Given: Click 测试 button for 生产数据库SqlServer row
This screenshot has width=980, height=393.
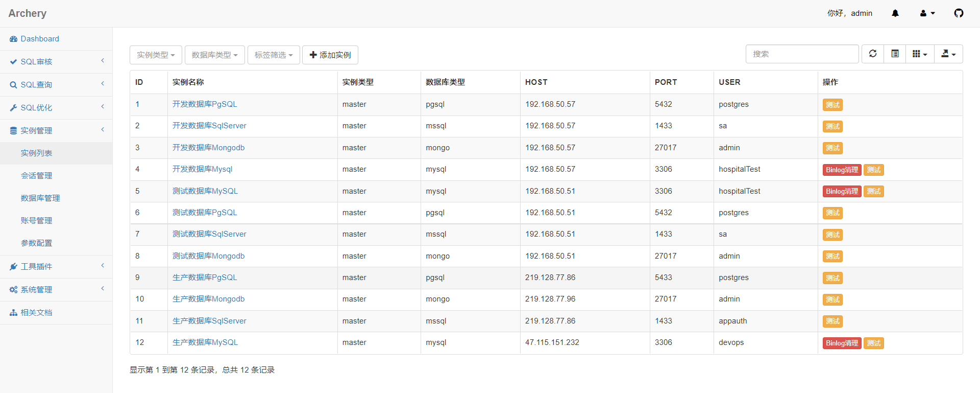Looking at the screenshot, I should pos(832,321).
